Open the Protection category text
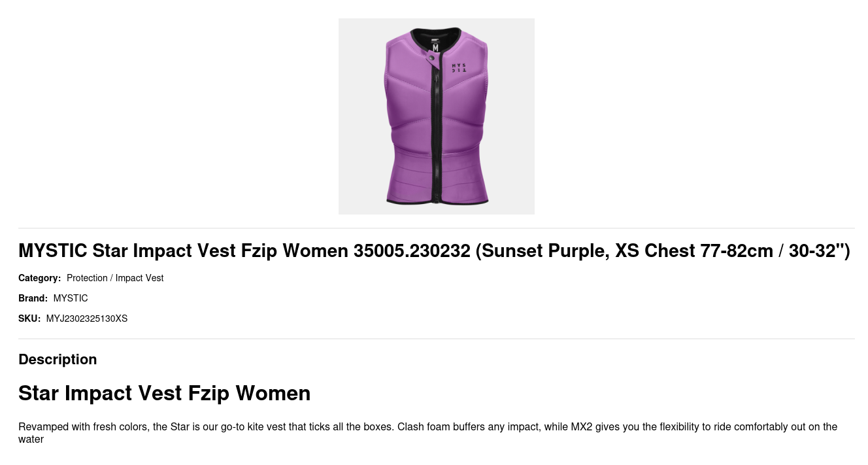868x465 pixels. click(x=87, y=278)
